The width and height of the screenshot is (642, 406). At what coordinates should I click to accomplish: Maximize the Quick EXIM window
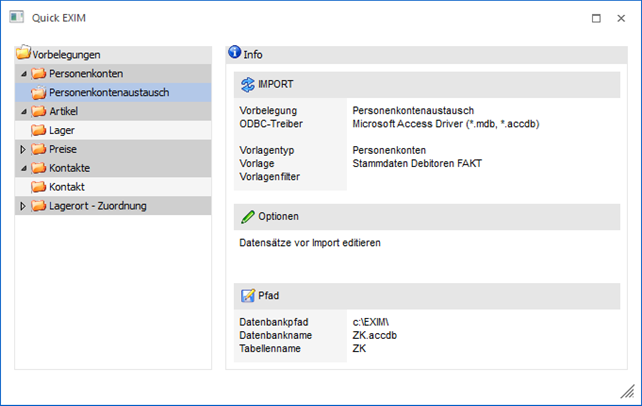[x=596, y=18]
